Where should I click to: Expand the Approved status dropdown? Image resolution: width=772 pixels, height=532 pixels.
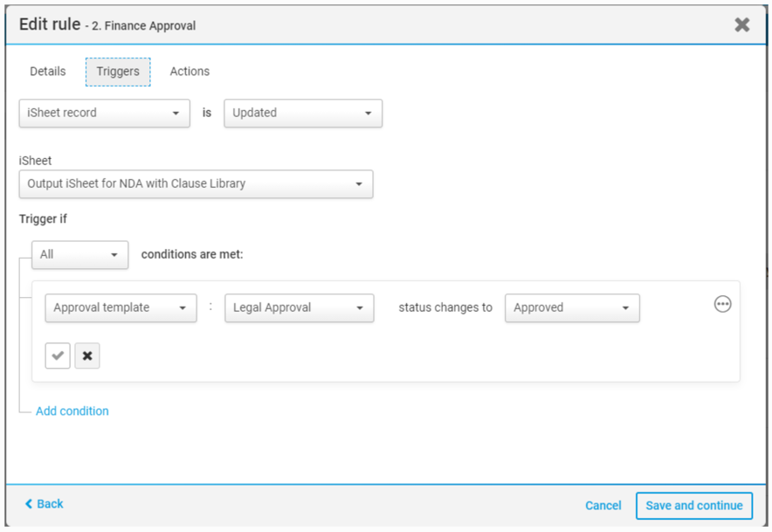(572, 307)
